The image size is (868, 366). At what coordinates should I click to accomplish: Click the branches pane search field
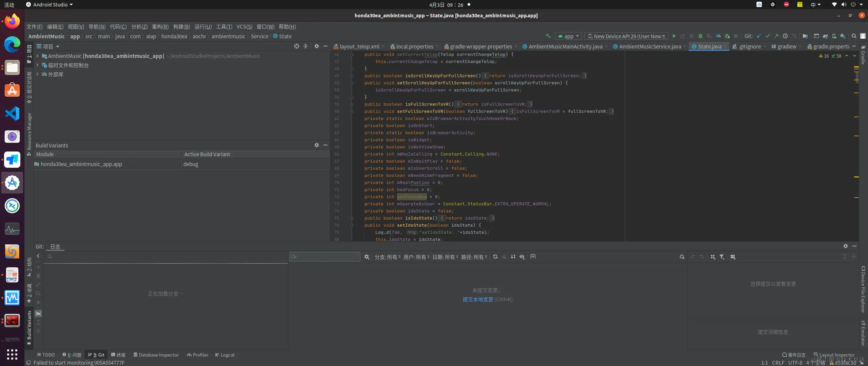click(x=166, y=257)
